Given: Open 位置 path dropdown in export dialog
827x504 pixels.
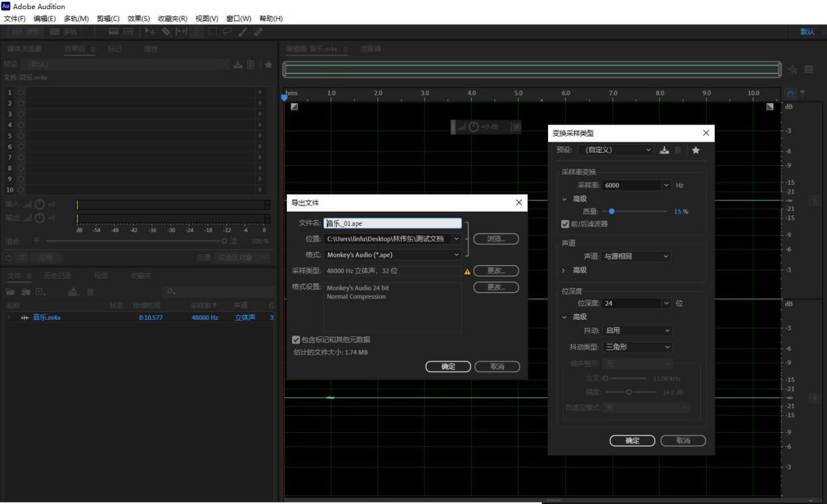Looking at the screenshot, I should tap(456, 239).
